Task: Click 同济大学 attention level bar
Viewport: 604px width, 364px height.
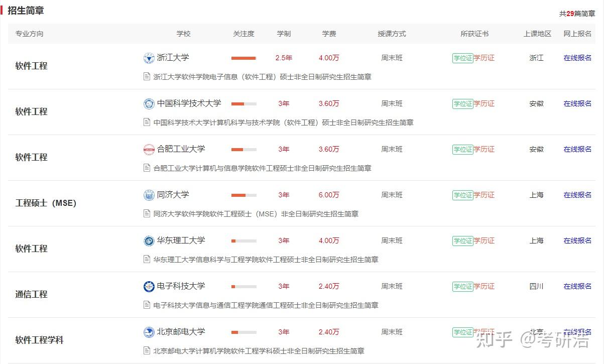Action: point(244,195)
